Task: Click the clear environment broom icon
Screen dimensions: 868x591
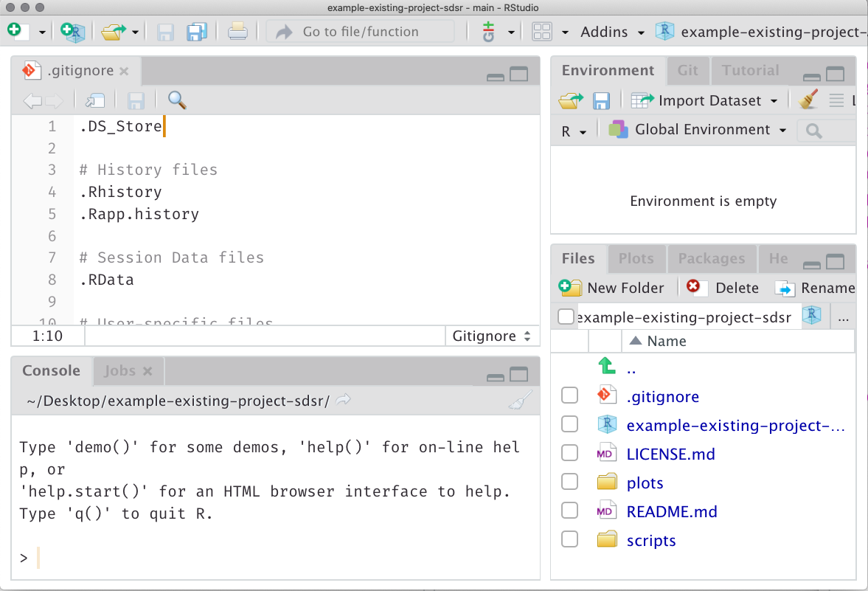Action: pos(808,100)
